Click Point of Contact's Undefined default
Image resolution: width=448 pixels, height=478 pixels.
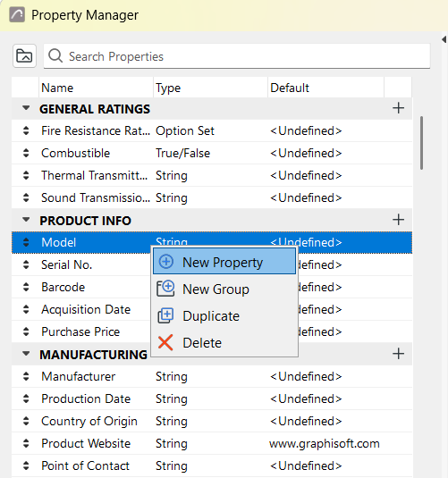306,465
